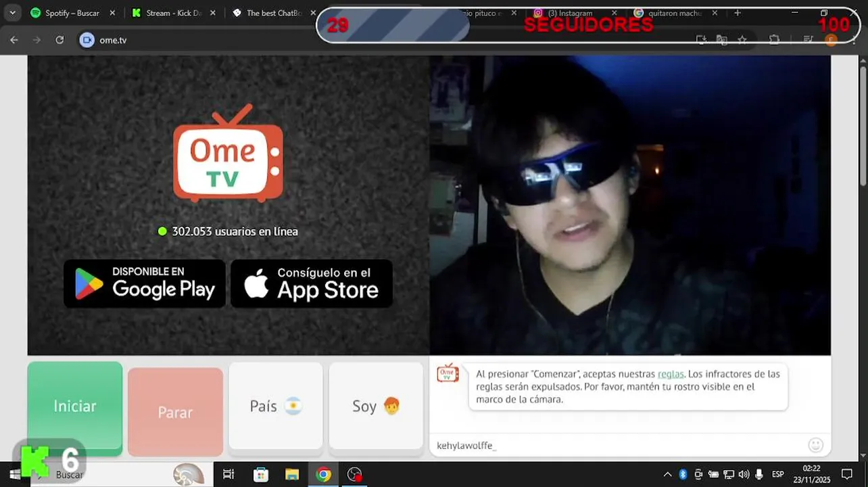Click the Chrome taskbar icon
Viewport: 868px width, 487px height.
pyautogui.click(x=324, y=474)
